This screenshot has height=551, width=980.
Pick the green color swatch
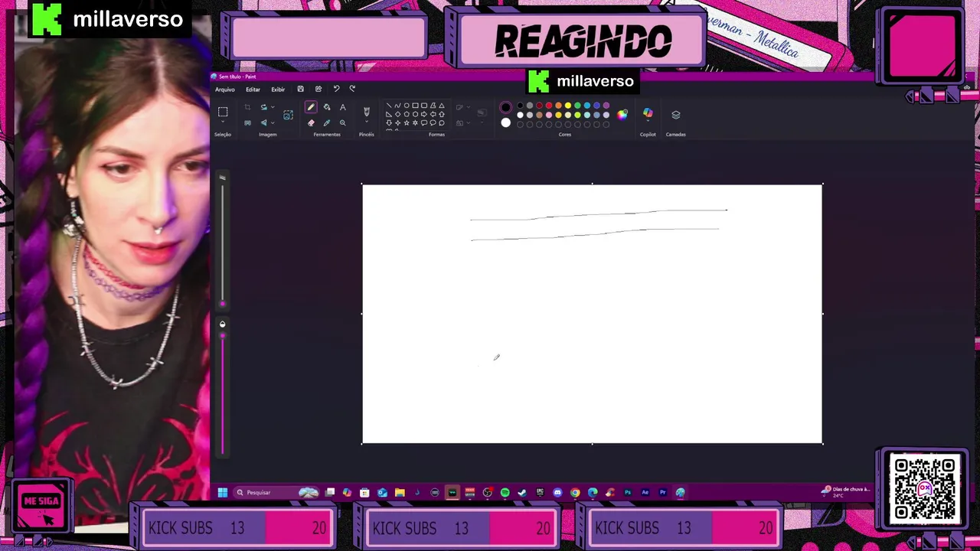point(577,106)
